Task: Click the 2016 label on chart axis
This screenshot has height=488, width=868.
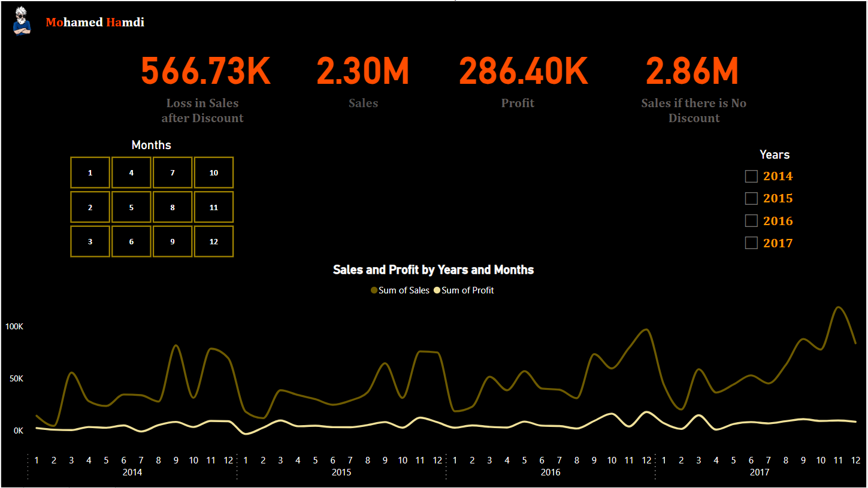Action: (551, 472)
